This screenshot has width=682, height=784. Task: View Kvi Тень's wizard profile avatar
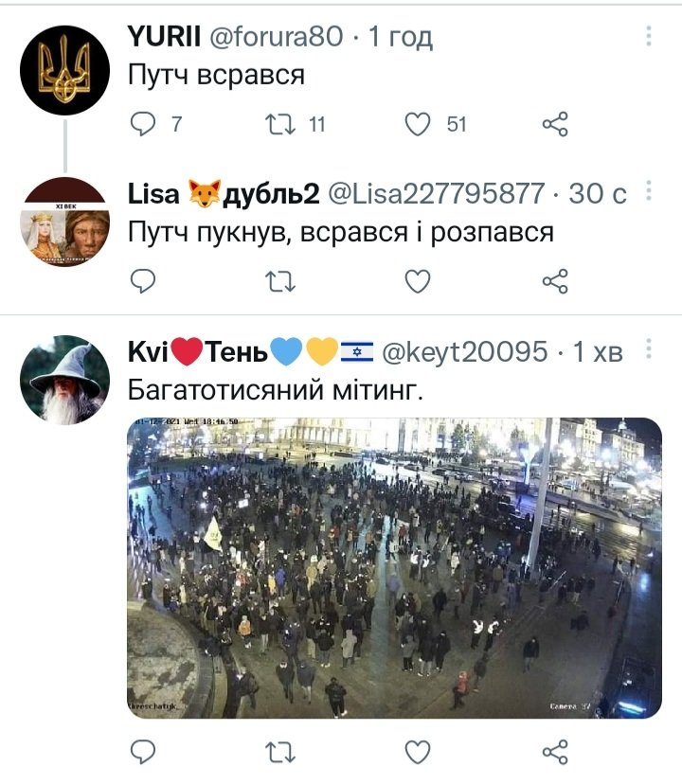(x=65, y=380)
